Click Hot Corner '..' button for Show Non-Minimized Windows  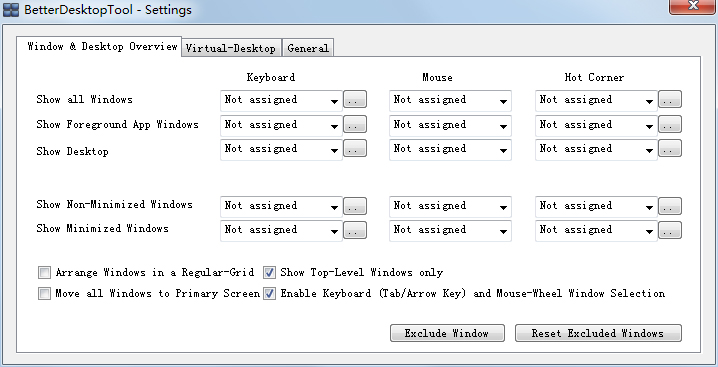point(670,206)
